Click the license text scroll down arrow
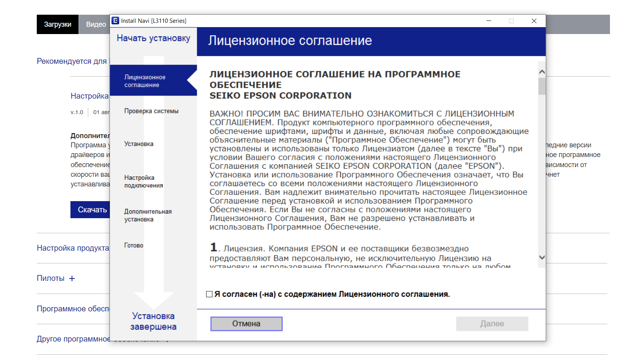The image size is (627, 364). [x=542, y=257]
